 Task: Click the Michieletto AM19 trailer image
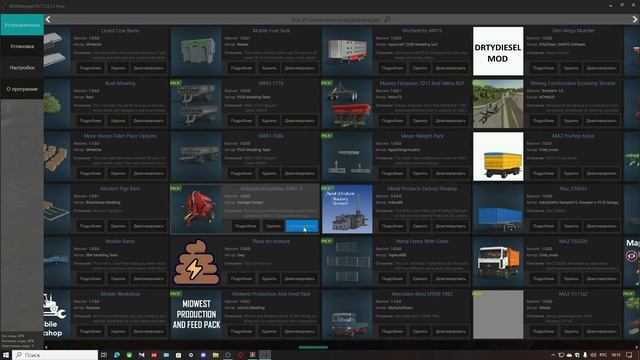347,51
